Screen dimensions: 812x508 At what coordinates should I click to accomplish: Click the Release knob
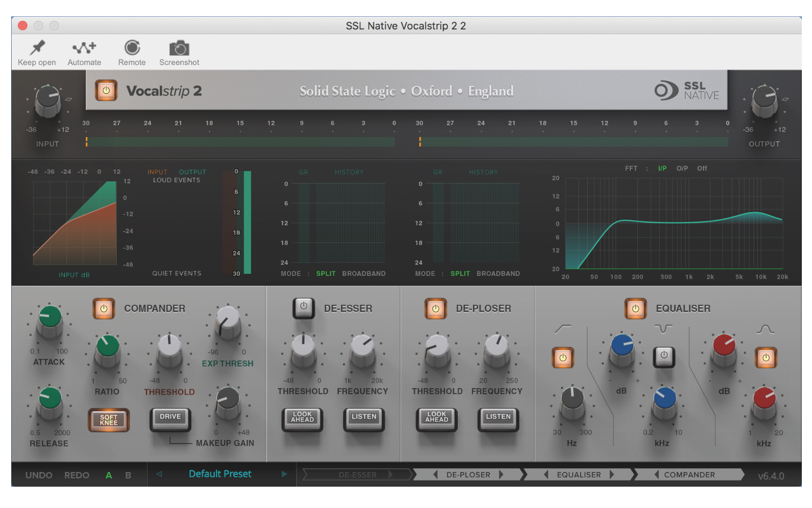tap(50, 403)
